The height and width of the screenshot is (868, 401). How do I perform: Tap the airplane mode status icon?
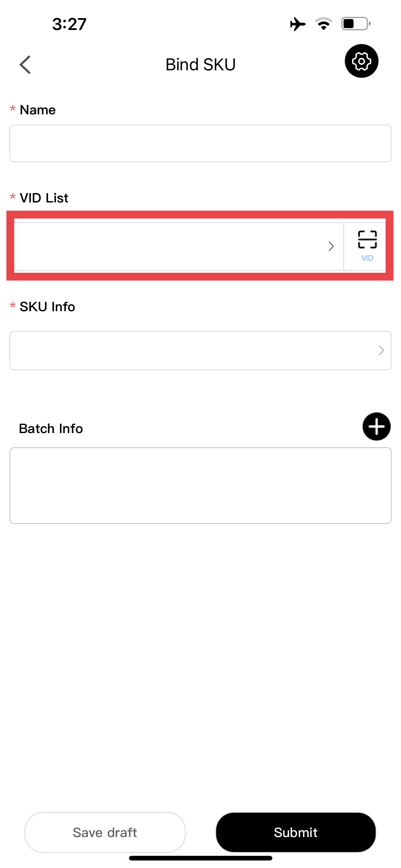(x=298, y=24)
